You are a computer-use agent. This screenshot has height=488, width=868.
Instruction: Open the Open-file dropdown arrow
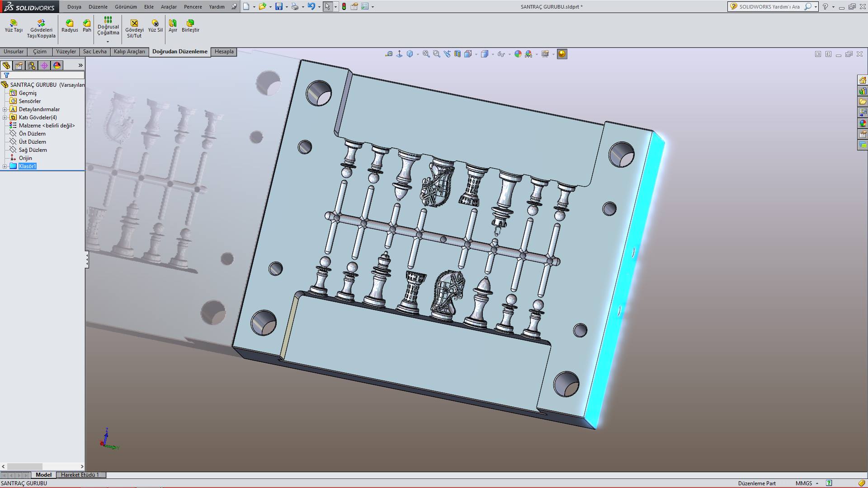(x=270, y=7)
